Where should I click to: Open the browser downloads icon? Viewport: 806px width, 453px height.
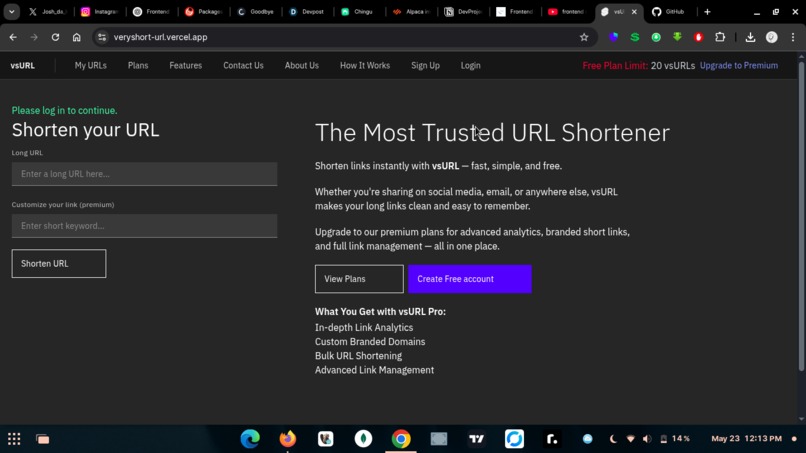click(750, 37)
